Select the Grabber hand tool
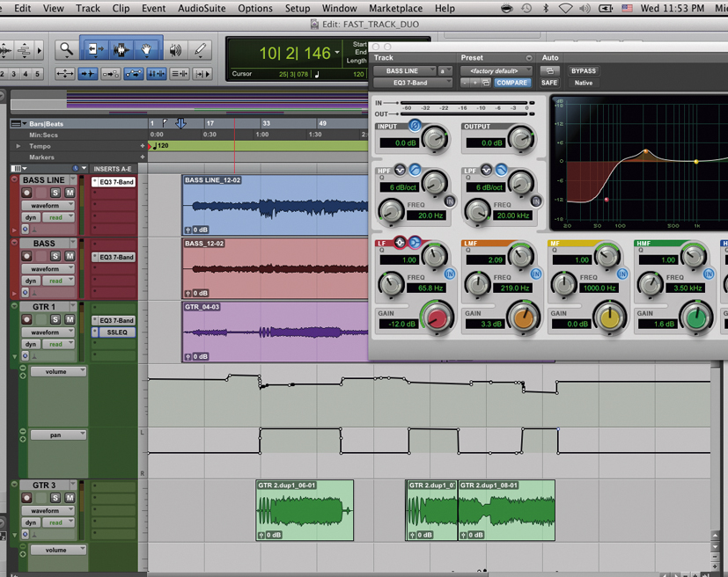 (x=146, y=49)
